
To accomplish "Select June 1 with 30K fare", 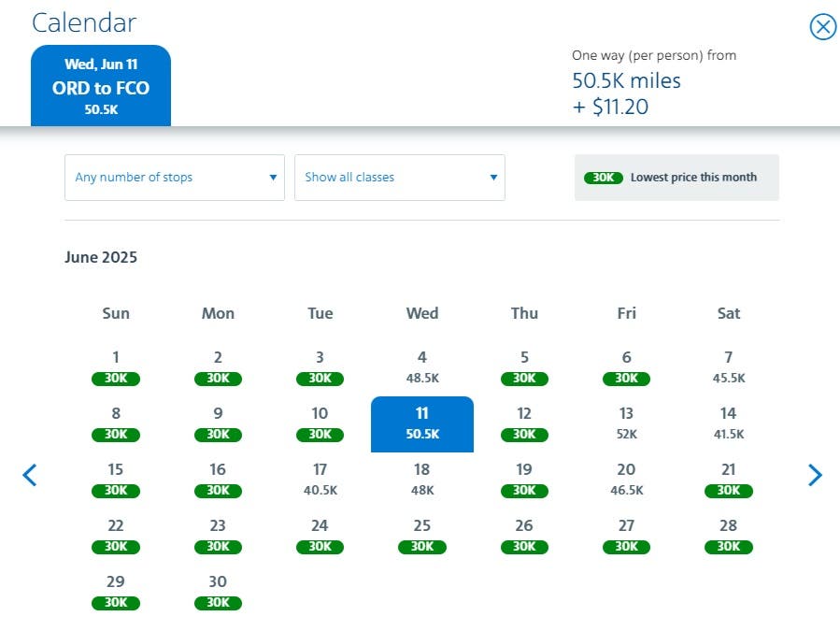I will point(116,367).
